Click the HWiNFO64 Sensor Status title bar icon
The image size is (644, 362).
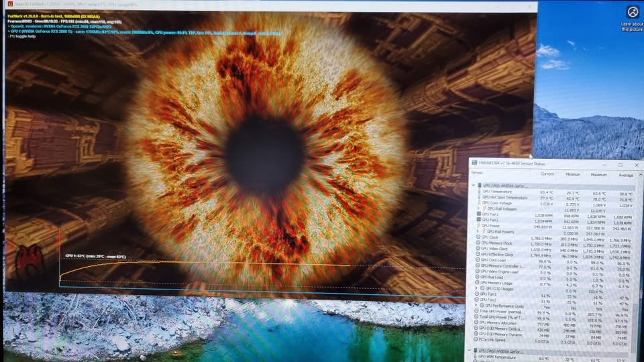[474, 162]
